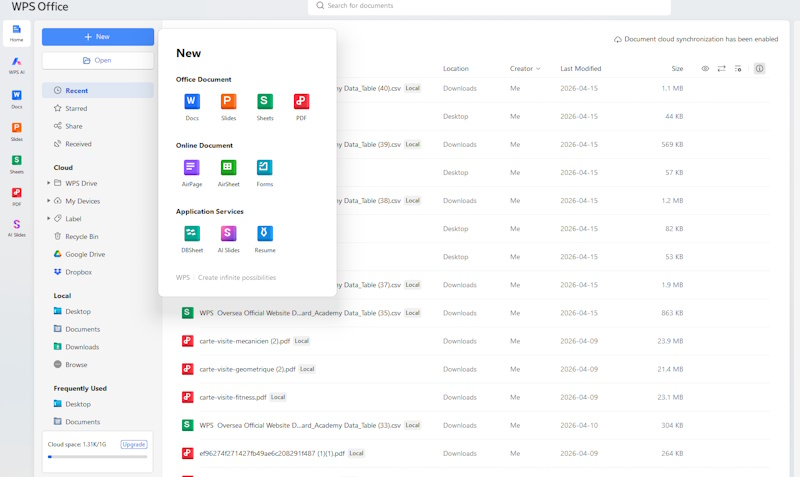800x477 pixels.
Task: Open AI Slides in left rail
Action: pos(16,228)
